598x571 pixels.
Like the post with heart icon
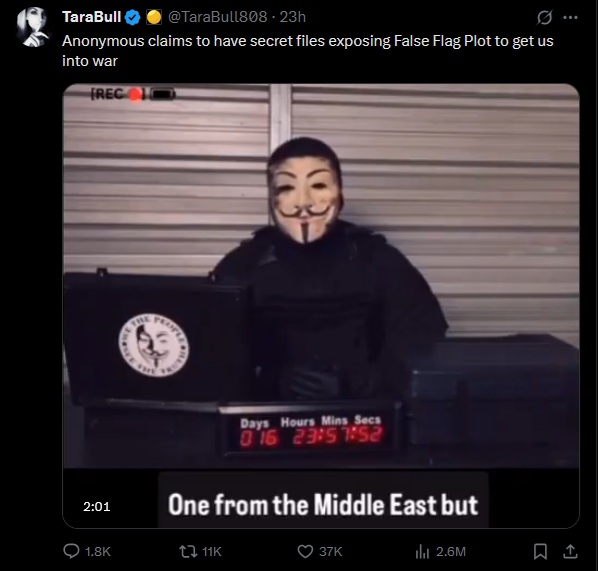pos(305,551)
